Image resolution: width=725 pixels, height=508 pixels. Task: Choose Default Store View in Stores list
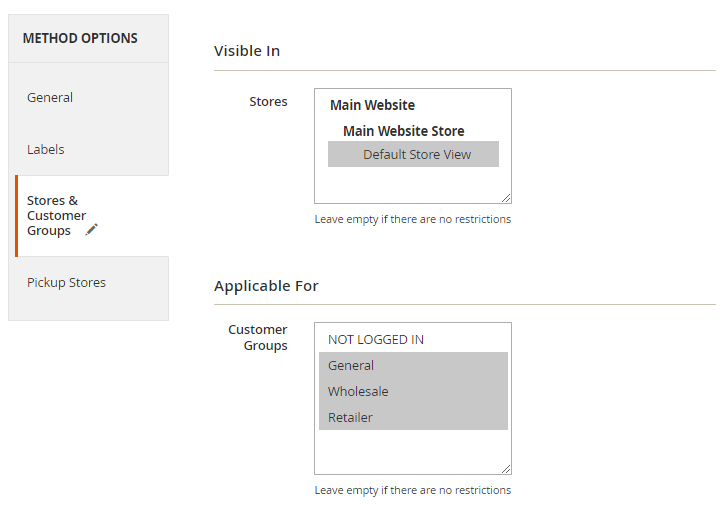416,154
